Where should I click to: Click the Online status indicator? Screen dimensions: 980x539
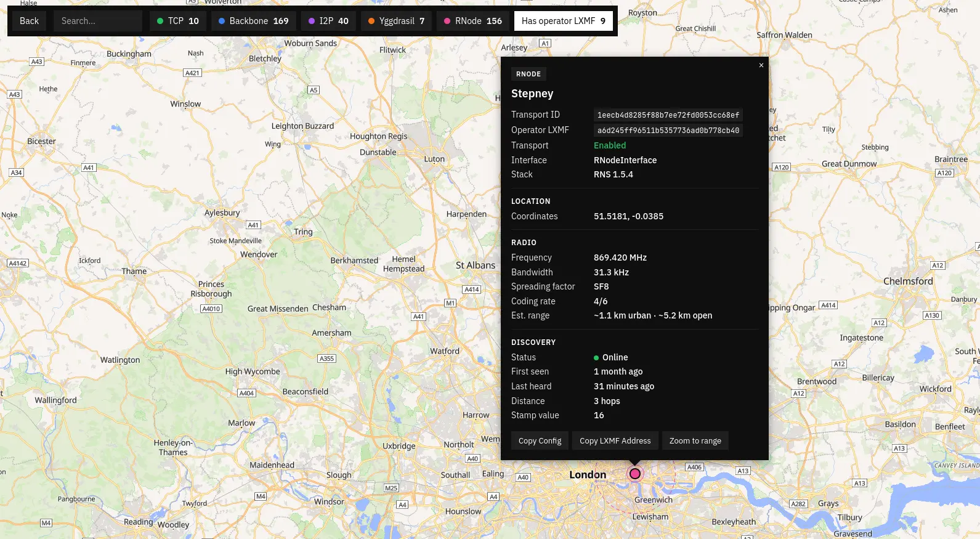coord(611,357)
